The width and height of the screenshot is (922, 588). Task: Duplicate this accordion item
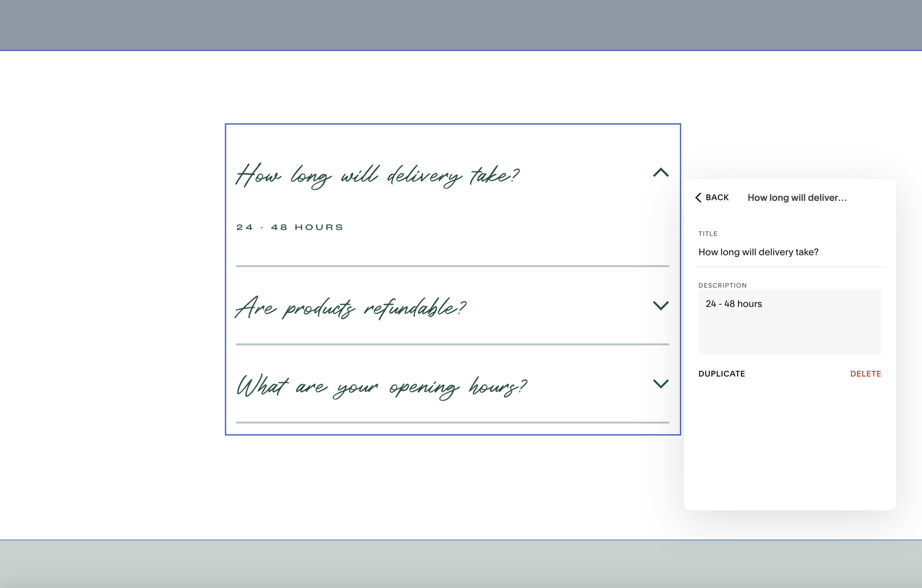[721, 373]
